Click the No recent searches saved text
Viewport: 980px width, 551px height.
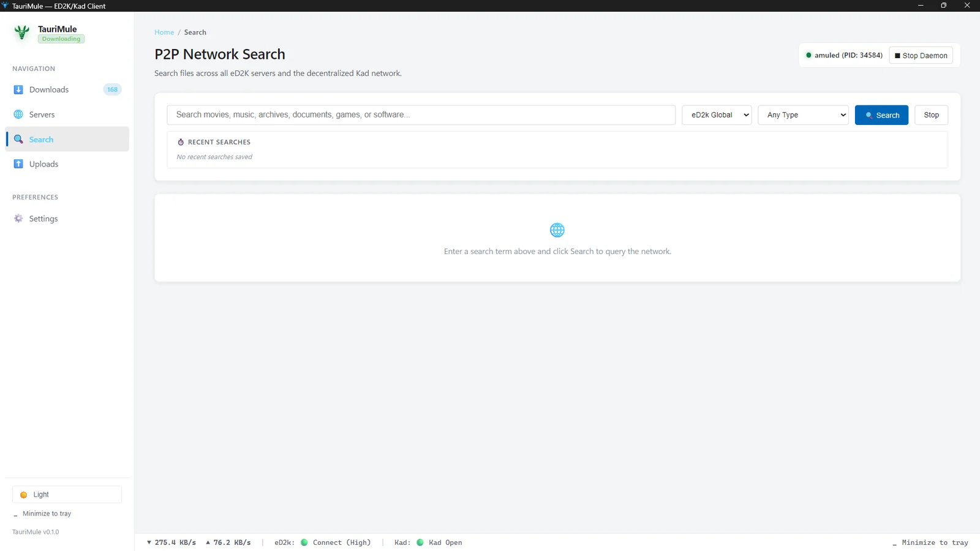(214, 157)
